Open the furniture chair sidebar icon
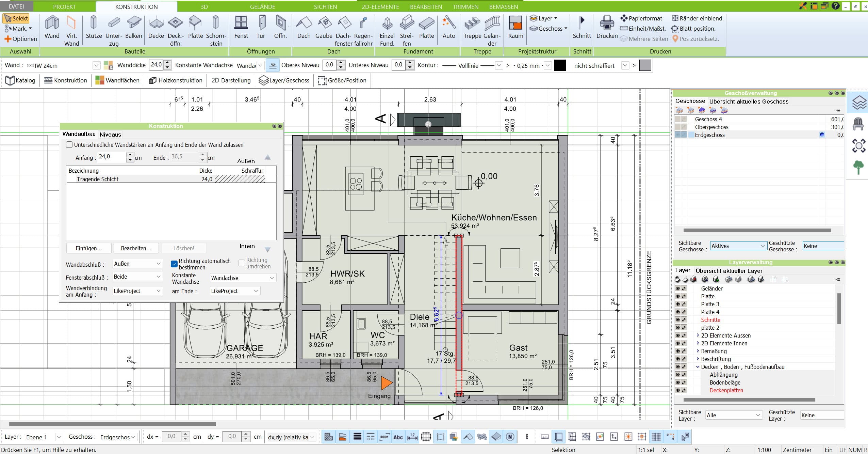Image resolution: width=868 pixels, height=454 pixels. (x=858, y=124)
